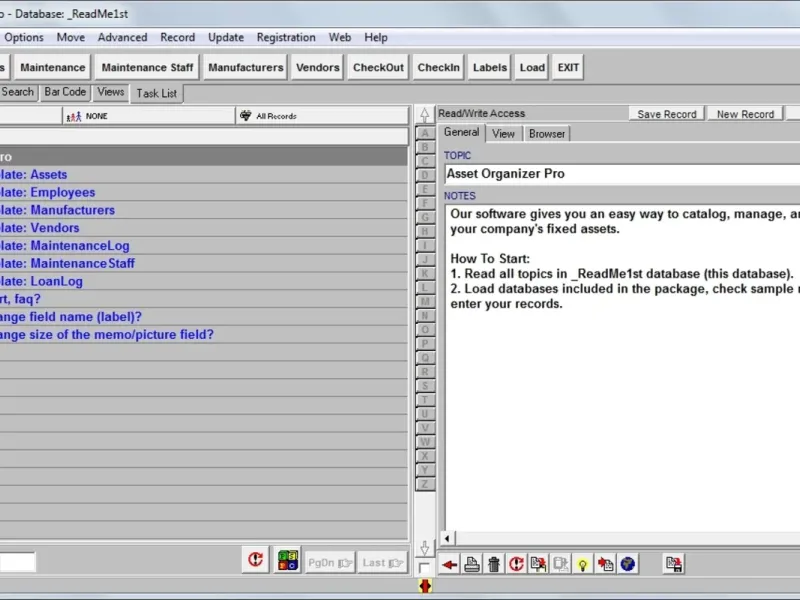This screenshot has width=800, height=600.
Task: Click the Labels button
Action: pos(490,67)
